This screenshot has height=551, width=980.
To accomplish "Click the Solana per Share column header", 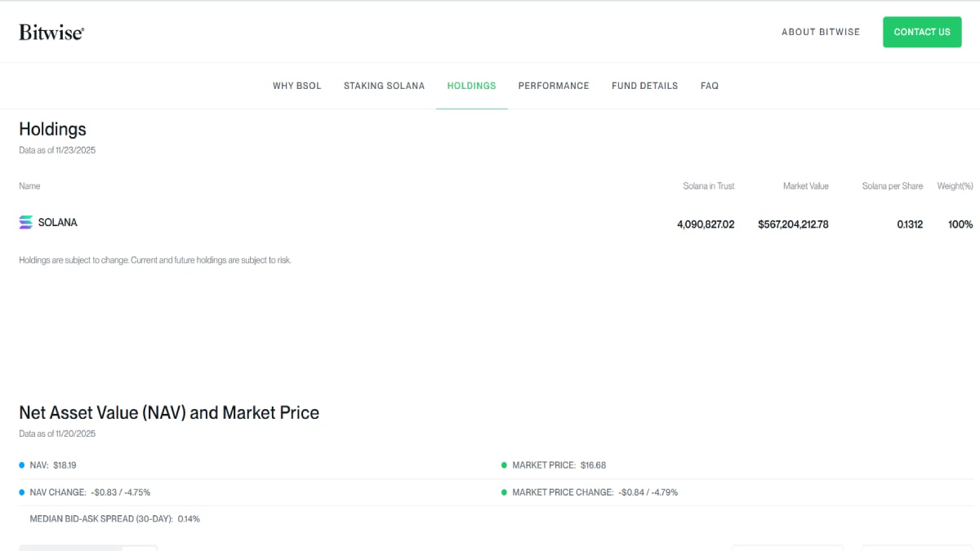I will 893,186.
